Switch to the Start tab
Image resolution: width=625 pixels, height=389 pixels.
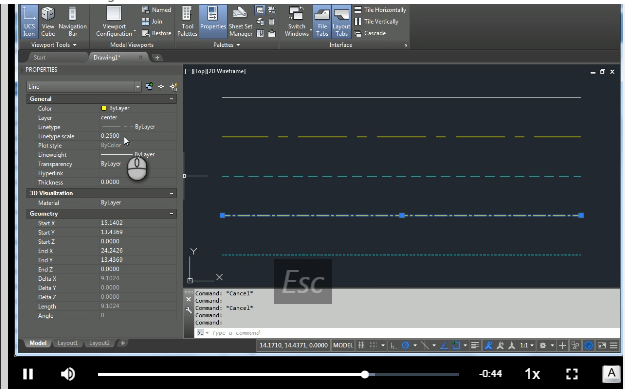click(x=39, y=58)
